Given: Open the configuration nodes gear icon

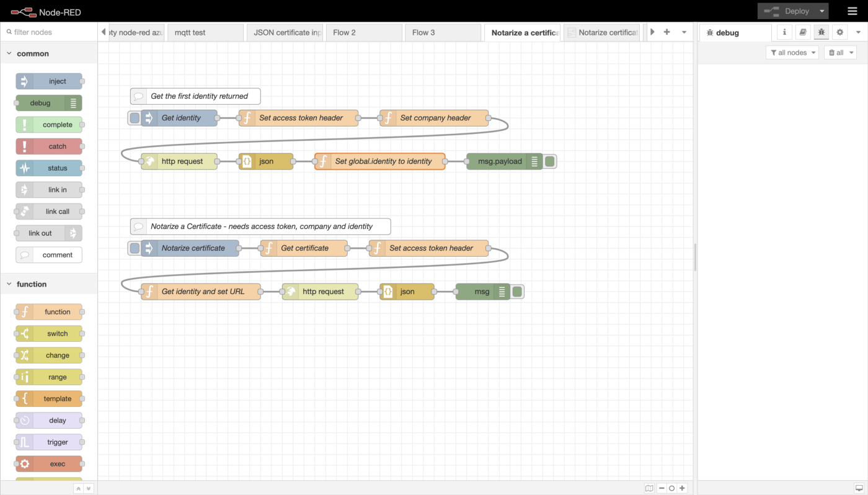Looking at the screenshot, I should (x=840, y=32).
